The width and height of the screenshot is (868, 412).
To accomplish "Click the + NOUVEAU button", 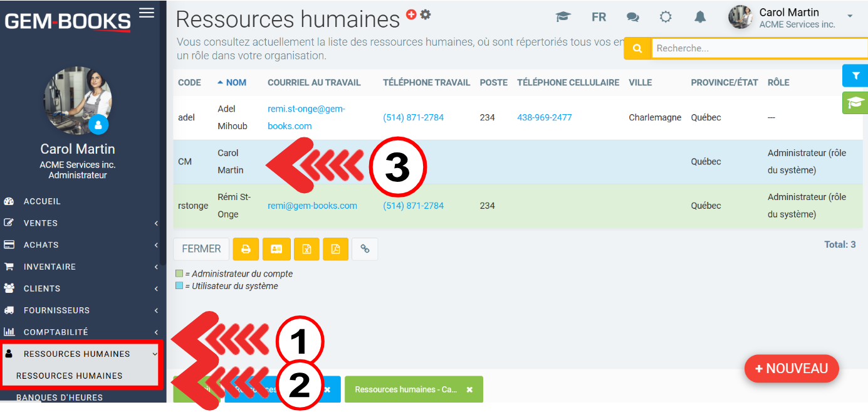I will coord(791,369).
